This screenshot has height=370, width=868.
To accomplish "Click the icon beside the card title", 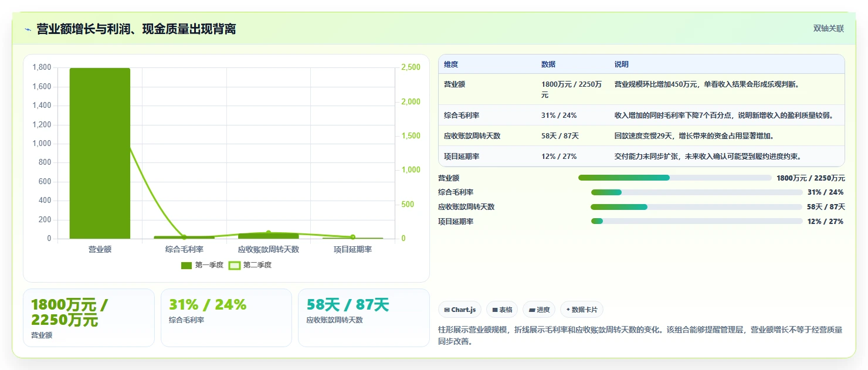I will pyautogui.click(x=28, y=29).
